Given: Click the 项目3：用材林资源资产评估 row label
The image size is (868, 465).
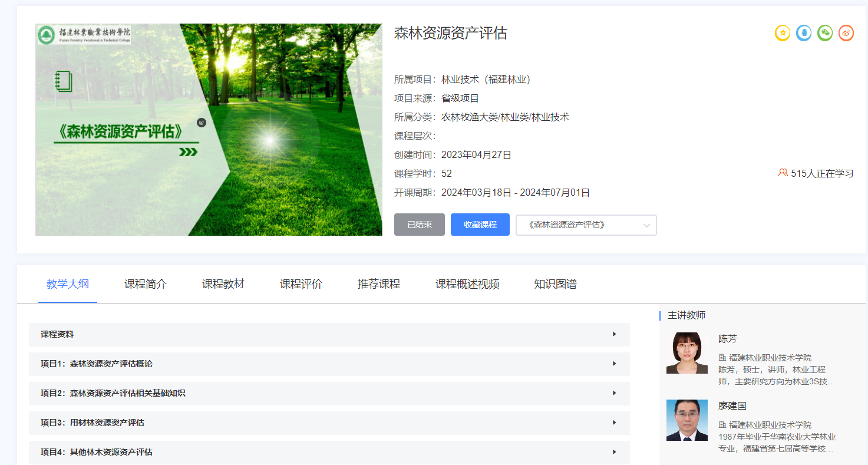Looking at the screenshot, I should coord(93,423).
